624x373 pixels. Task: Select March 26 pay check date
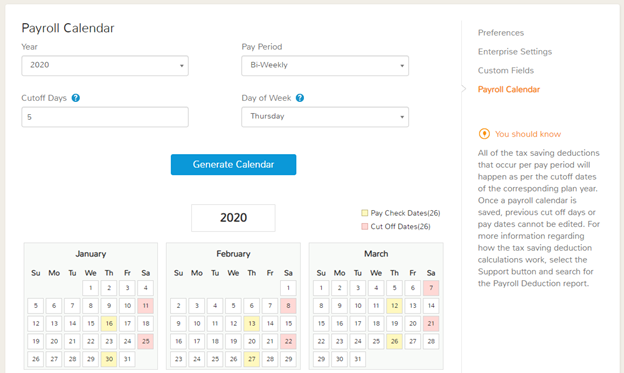pos(394,341)
